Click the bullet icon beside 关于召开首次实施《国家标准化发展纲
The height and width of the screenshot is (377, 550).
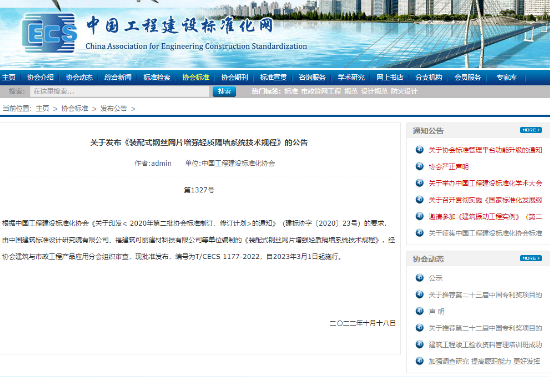click(x=420, y=200)
